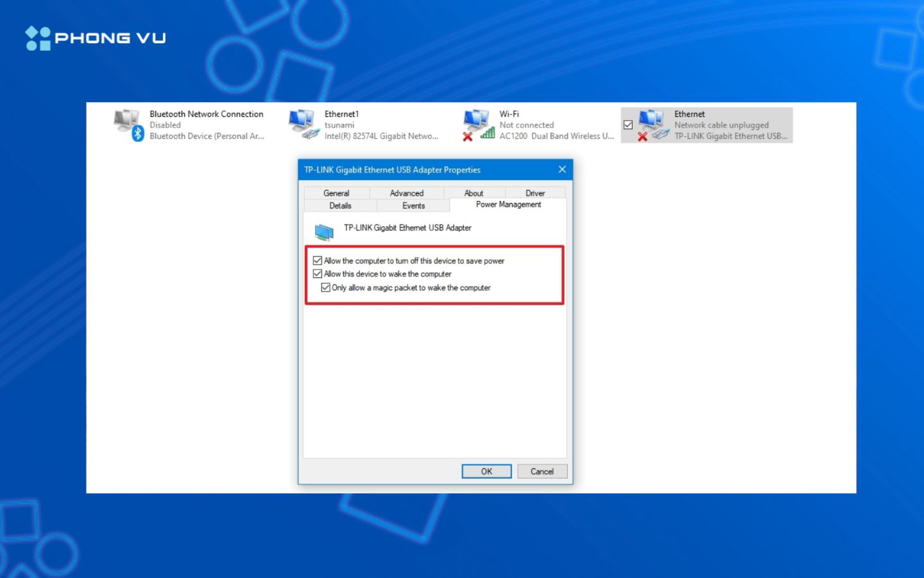This screenshot has height=578, width=924.
Task: Open the Events tab
Action: (x=413, y=206)
